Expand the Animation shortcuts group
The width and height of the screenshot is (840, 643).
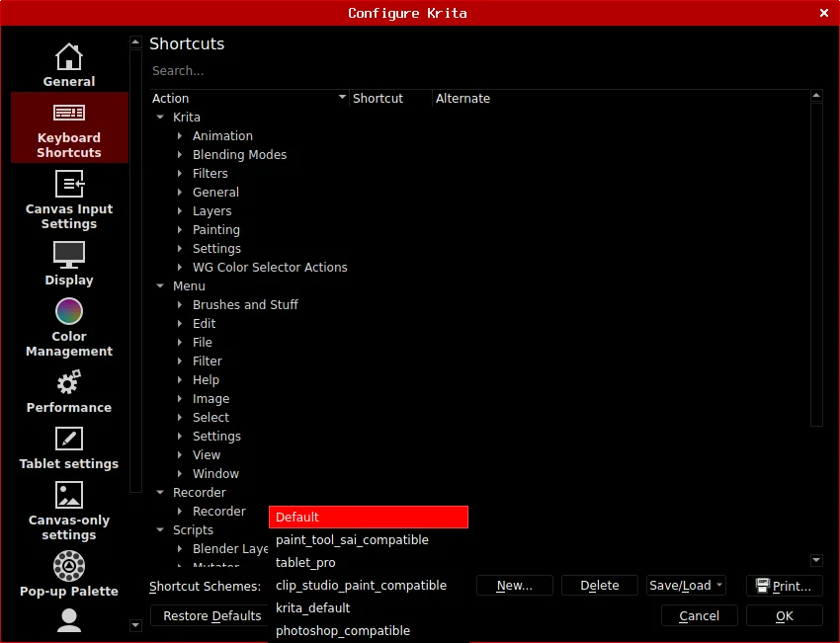[x=180, y=136]
